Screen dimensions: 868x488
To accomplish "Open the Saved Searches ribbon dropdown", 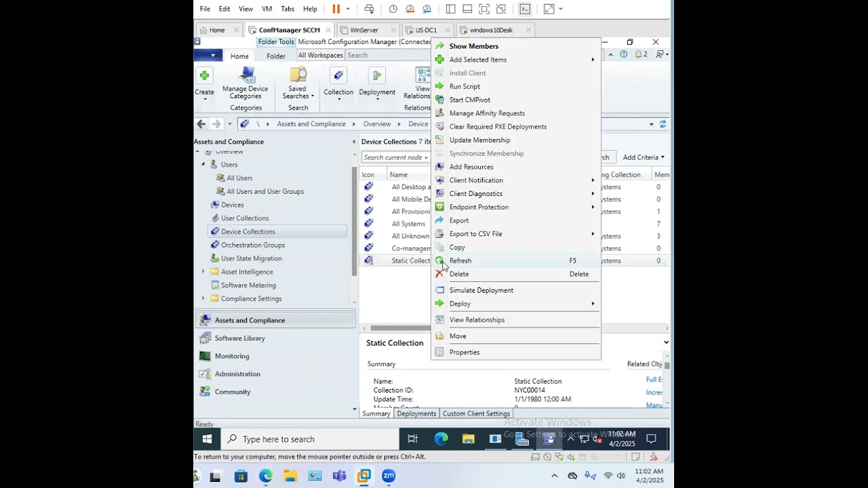I will 298,84.
